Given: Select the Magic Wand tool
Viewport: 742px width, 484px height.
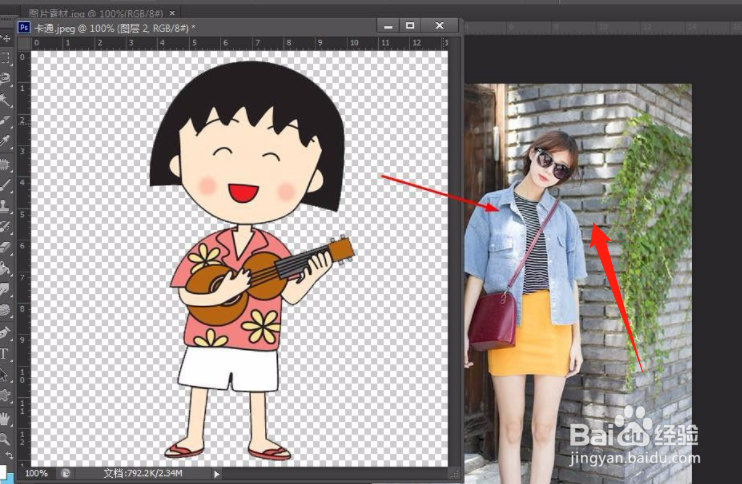Looking at the screenshot, I should click(5, 99).
